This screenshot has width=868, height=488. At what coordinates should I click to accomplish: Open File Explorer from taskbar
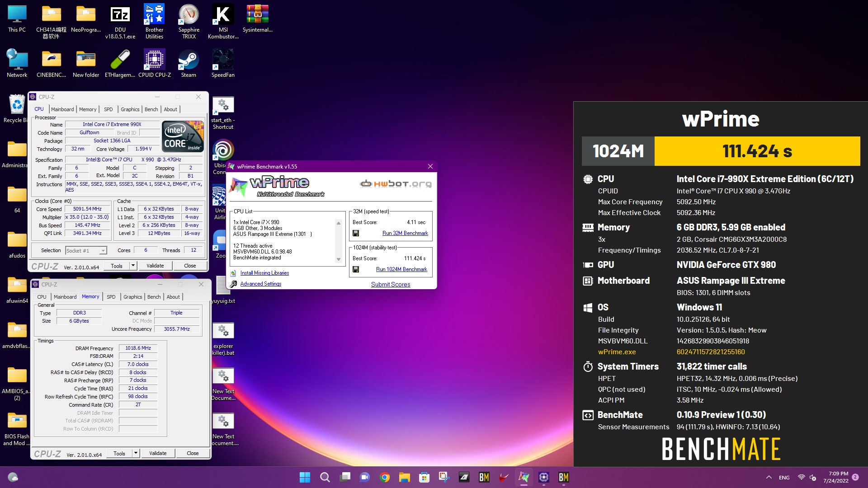404,477
